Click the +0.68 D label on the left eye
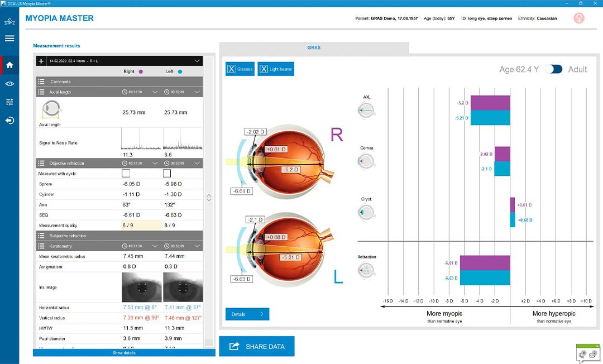 click(276, 237)
